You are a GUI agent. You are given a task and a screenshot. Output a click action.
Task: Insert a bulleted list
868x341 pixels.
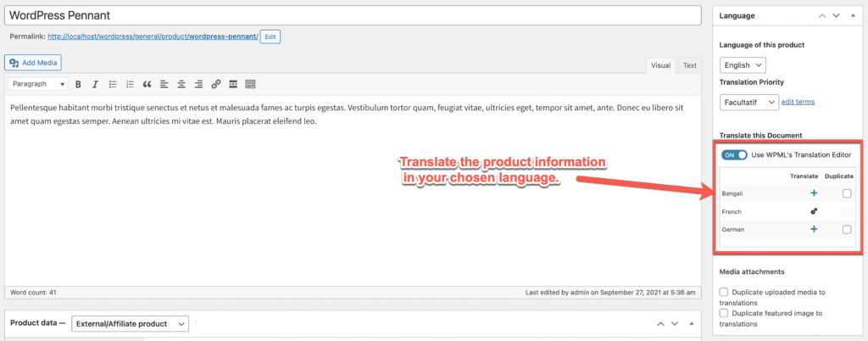tap(113, 84)
